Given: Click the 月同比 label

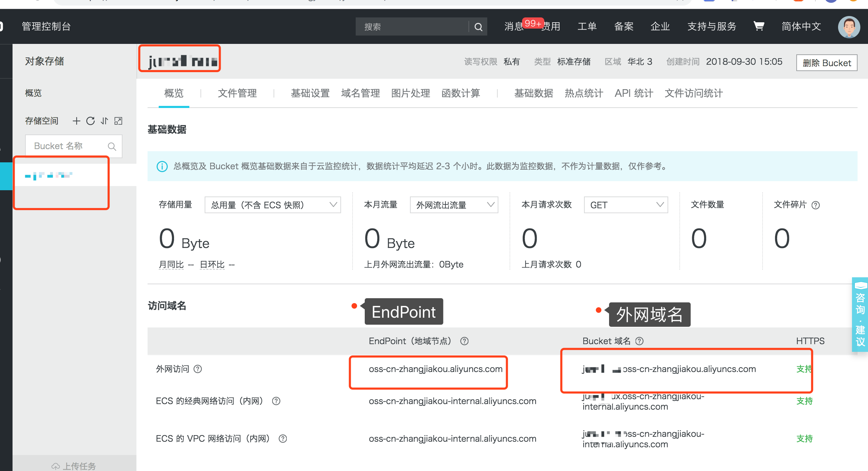Looking at the screenshot, I should tap(171, 265).
